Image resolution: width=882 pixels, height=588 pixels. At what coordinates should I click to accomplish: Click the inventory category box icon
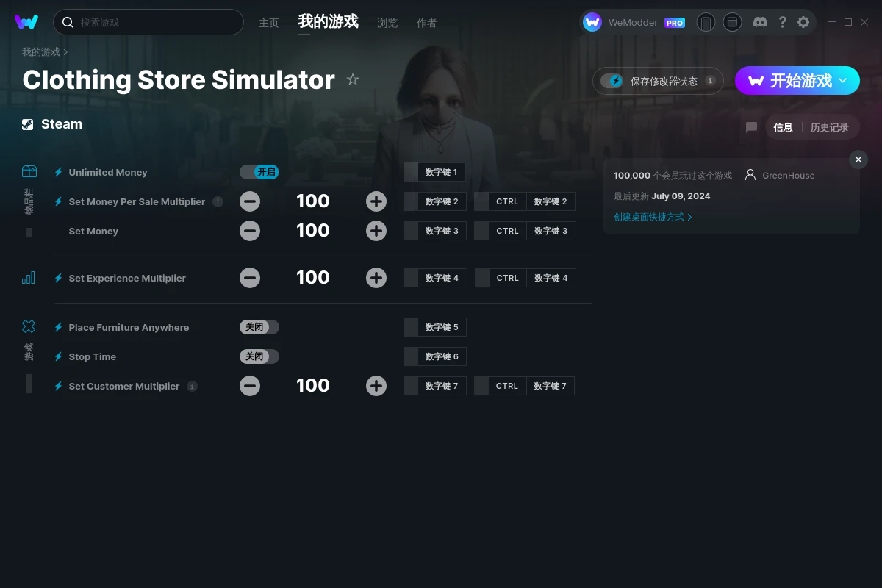29,171
